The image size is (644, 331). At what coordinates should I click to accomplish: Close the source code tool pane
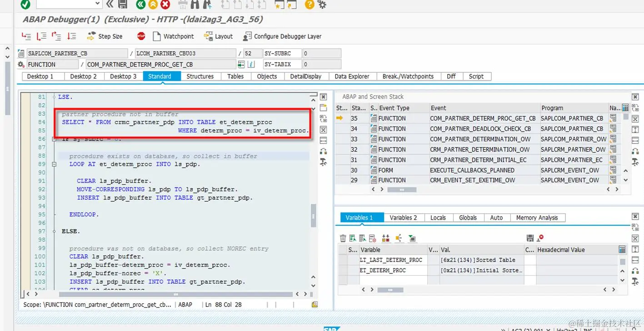[323, 97]
